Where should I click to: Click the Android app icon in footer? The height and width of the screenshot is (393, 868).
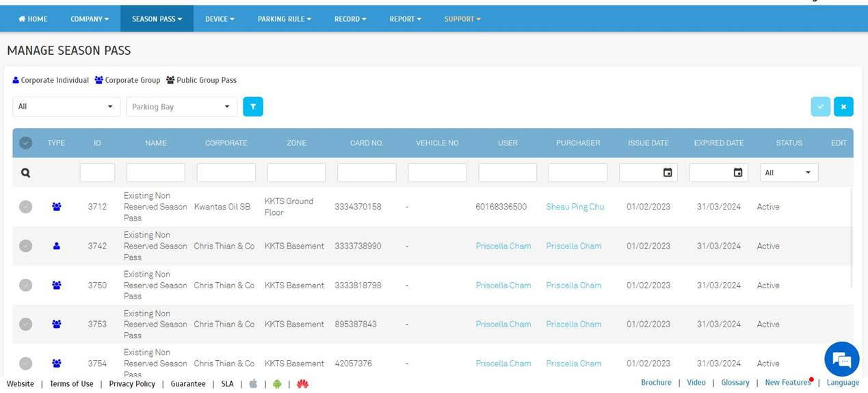277,384
